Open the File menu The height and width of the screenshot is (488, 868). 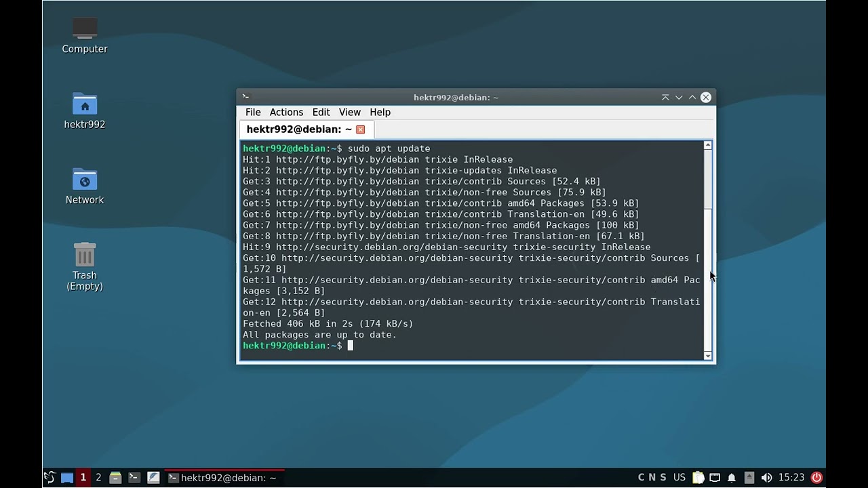[253, 112]
